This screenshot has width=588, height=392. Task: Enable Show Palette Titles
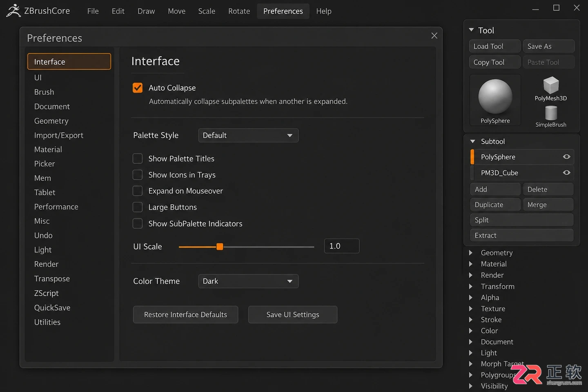(x=138, y=158)
